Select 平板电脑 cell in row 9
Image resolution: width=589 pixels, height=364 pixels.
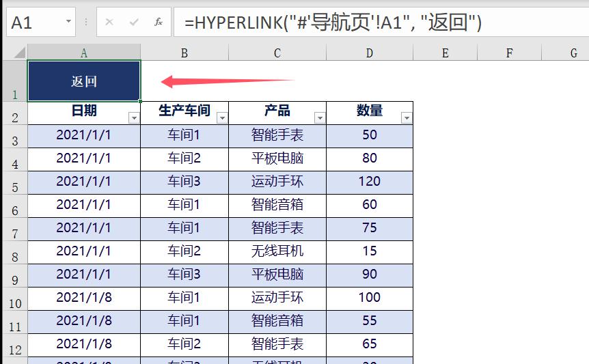277,276
